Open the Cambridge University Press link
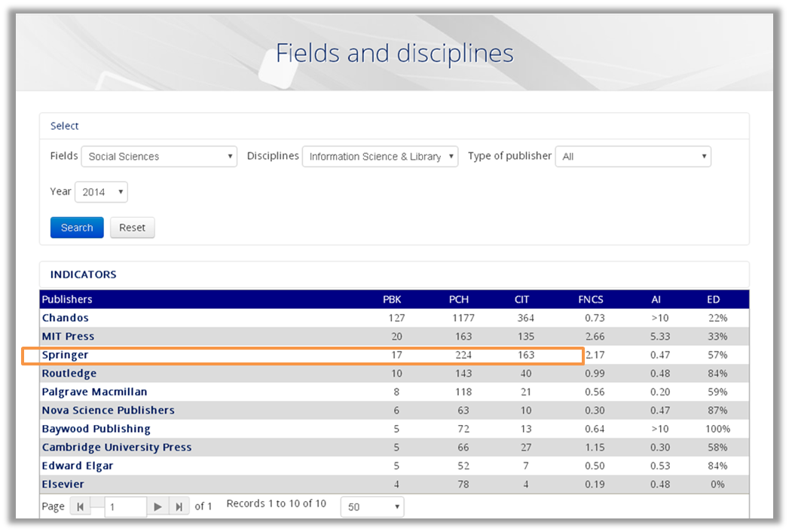The image size is (789, 532). (x=117, y=448)
